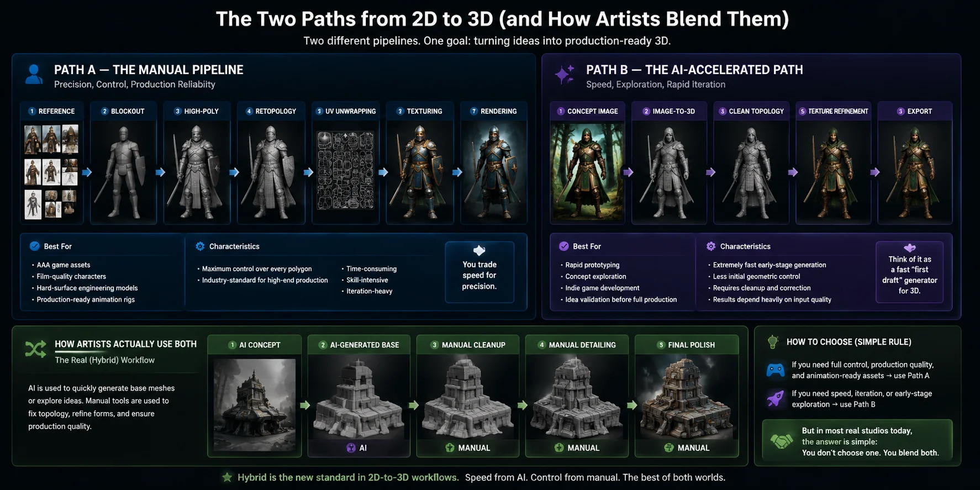Click the gear icon beside Path A Characteristics
The width and height of the screenshot is (980, 490).
(x=200, y=246)
